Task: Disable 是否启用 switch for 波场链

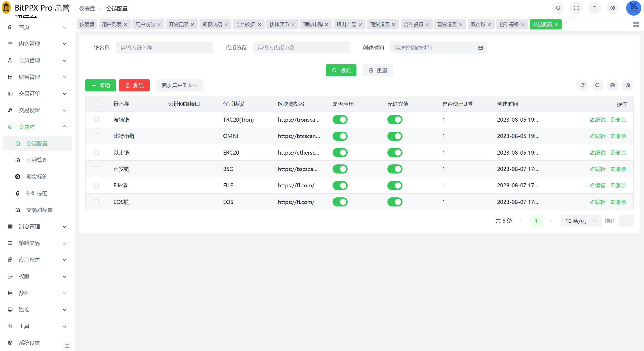Action: click(340, 120)
